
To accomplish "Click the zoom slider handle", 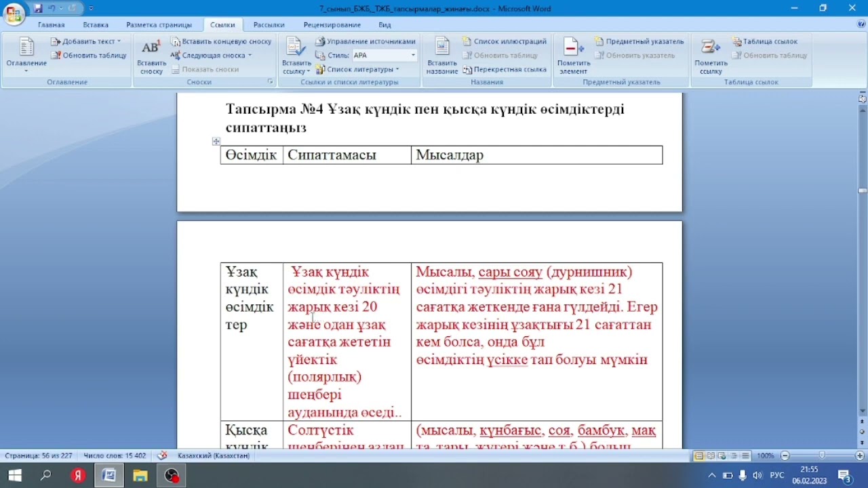I will click(822, 455).
